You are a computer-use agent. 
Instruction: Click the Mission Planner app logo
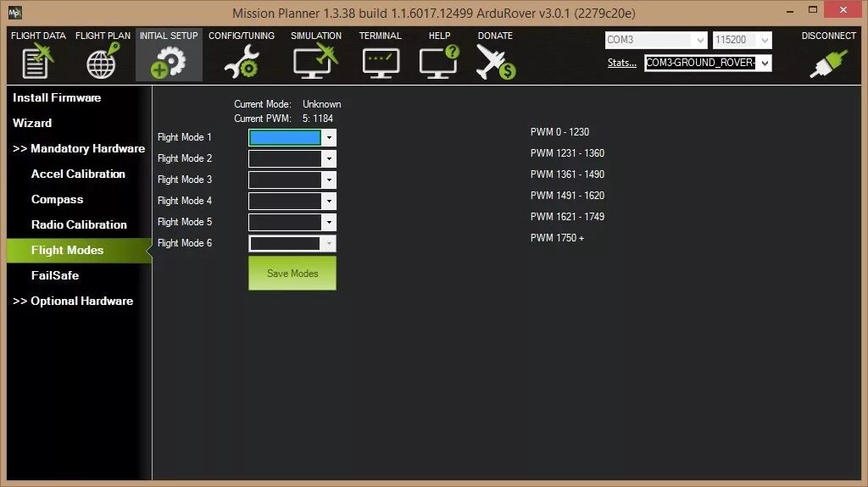click(15, 12)
